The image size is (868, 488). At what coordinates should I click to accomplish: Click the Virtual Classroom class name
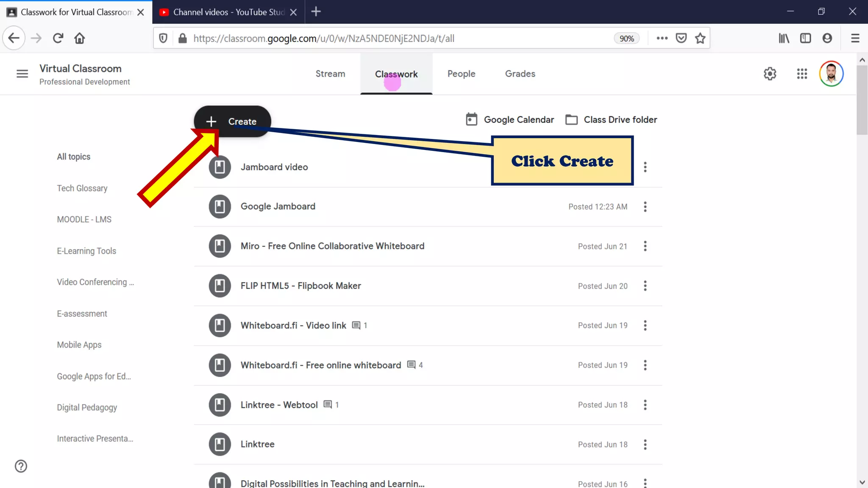pyautogui.click(x=81, y=69)
